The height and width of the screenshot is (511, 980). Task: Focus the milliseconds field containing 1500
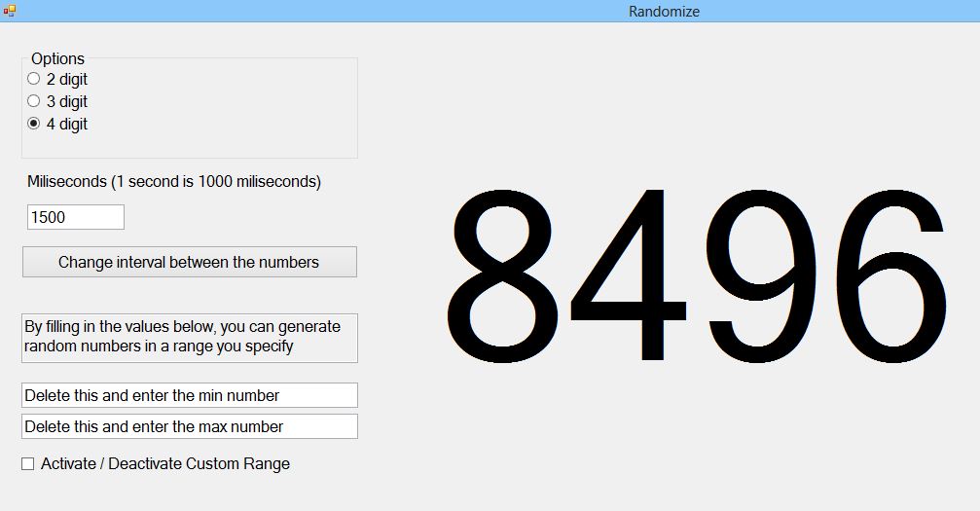click(76, 217)
